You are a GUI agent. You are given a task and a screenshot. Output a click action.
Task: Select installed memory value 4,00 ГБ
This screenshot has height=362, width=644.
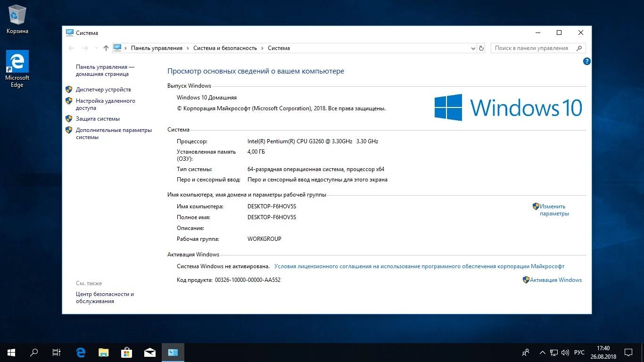tap(256, 152)
